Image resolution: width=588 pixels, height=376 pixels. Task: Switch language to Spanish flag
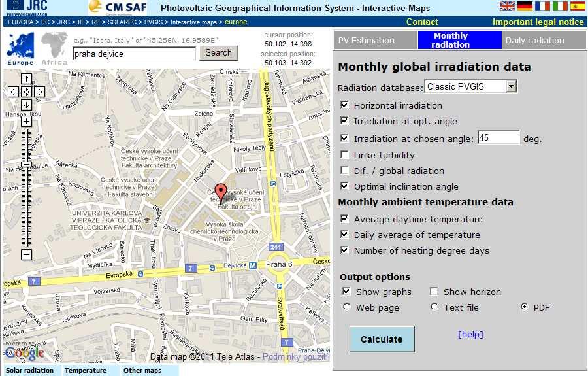[x=578, y=6]
